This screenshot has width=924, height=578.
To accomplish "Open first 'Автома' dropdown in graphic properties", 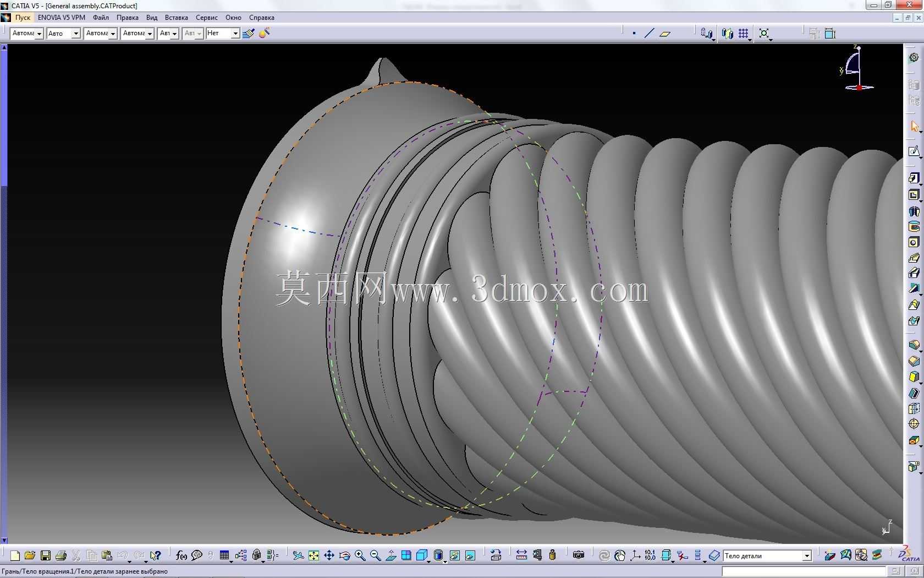I will coord(39,34).
